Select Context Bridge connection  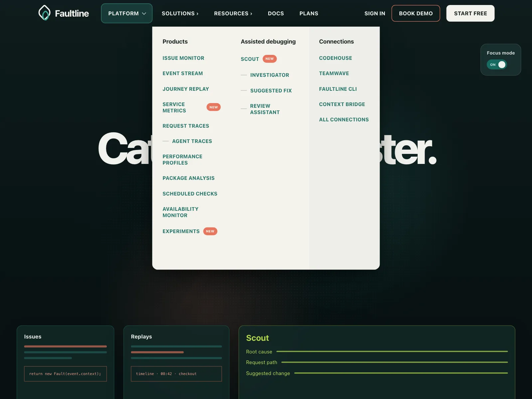click(342, 104)
